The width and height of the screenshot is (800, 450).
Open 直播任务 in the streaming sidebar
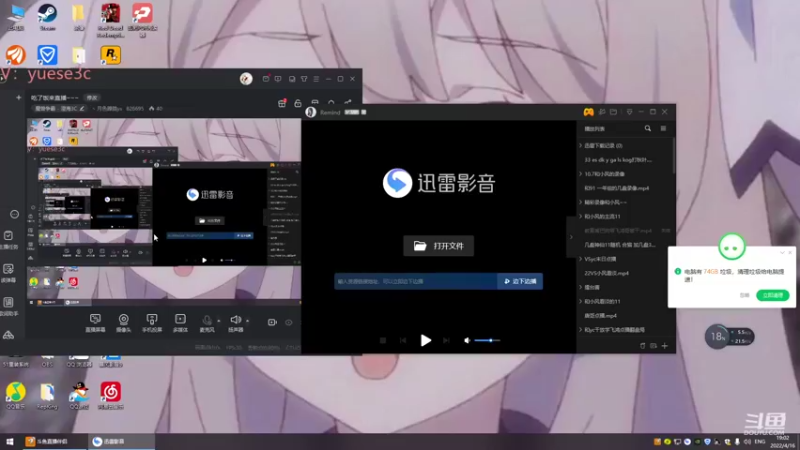pyautogui.click(x=8, y=240)
